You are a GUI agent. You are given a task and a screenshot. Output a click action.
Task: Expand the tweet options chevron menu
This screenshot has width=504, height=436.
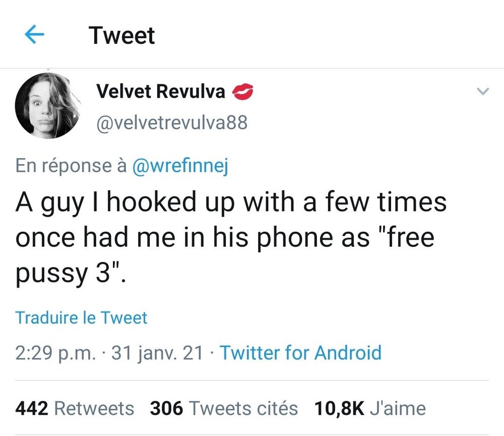tap(483, 92)
